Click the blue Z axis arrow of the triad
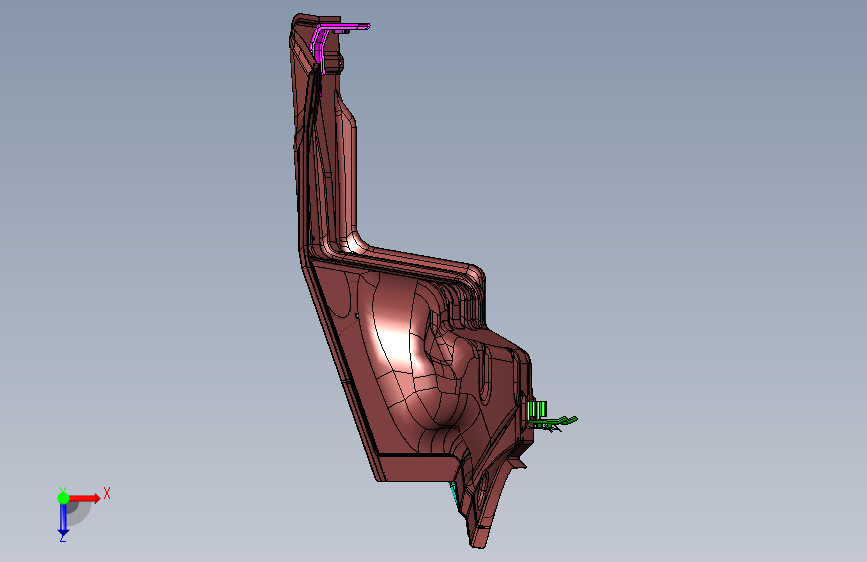867x562 pixels. [63, 519]
